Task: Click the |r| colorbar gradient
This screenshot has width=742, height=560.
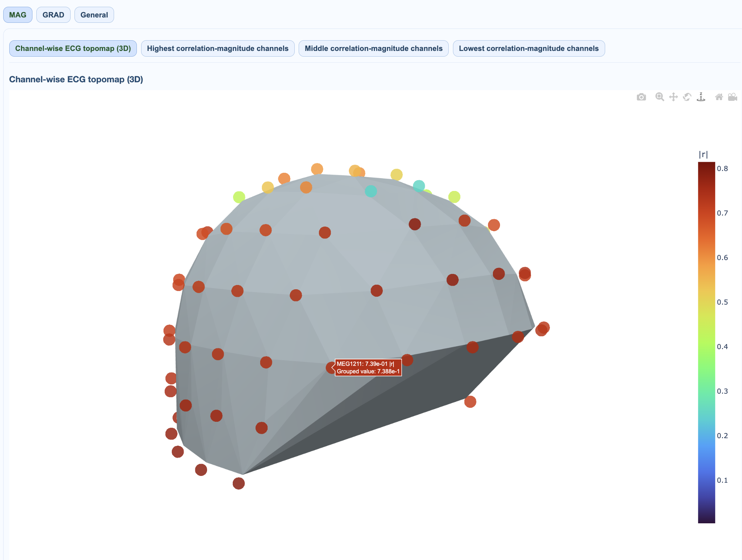Action: [706, 342]
